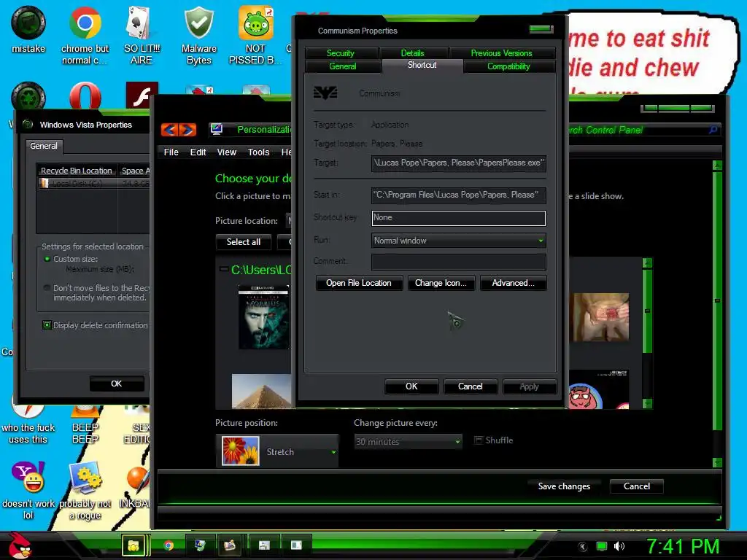The height and width of the screenshot is (560, 747).
Task: Open the Flash desktop icon
Action: click(x=142, y=96)
